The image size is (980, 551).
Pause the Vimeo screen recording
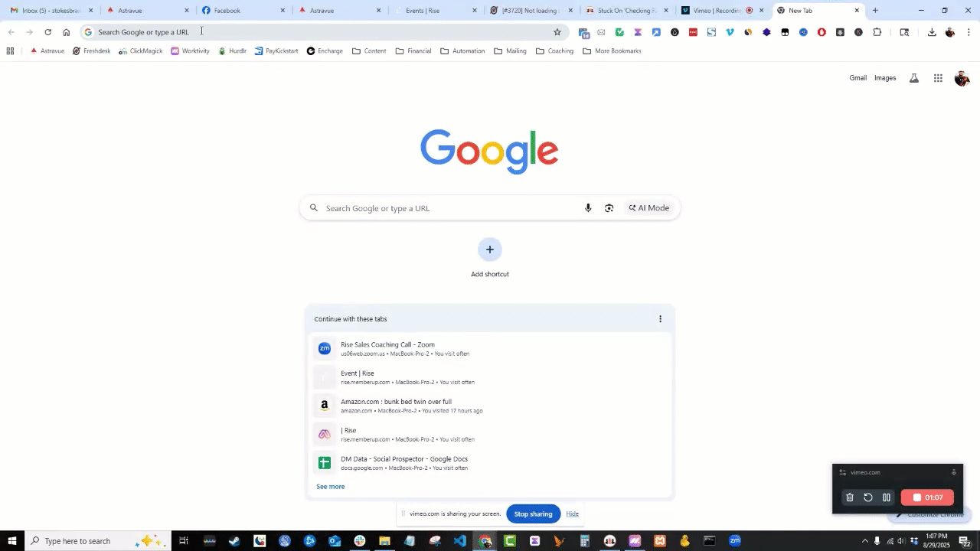coord(887,497)
